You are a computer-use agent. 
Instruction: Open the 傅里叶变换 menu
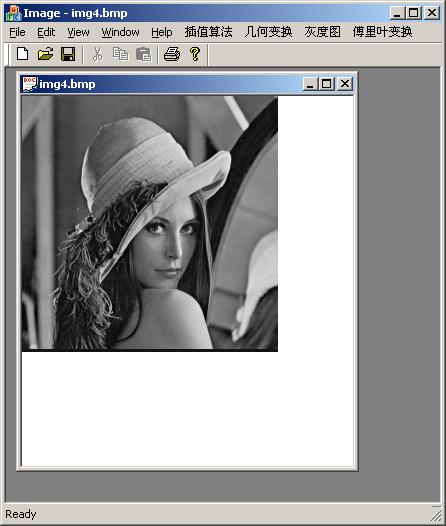coord(382,32)
